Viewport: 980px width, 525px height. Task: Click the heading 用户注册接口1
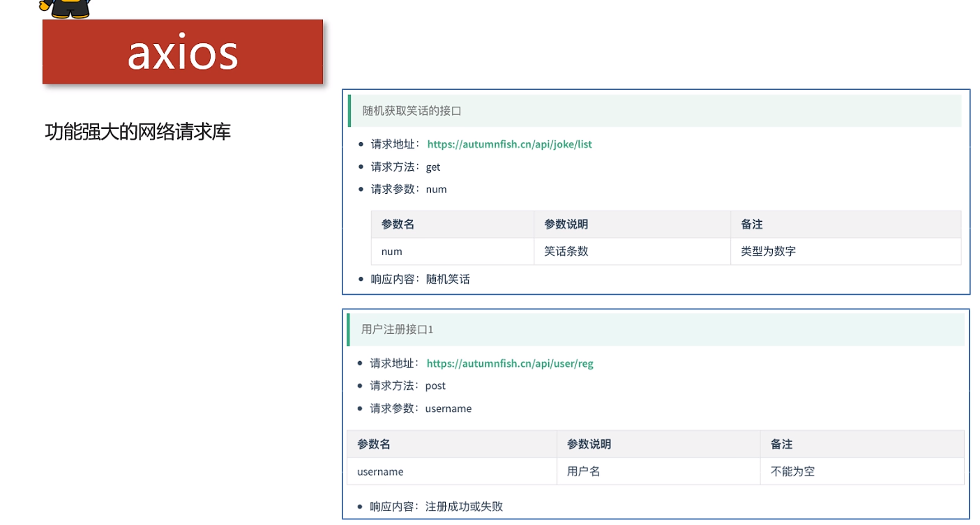397,329
